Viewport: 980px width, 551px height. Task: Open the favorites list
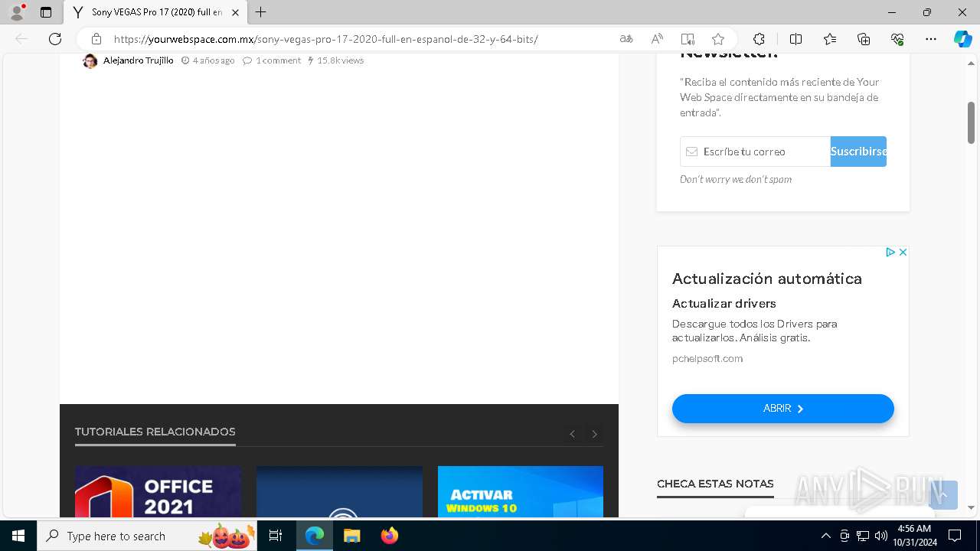830,39
